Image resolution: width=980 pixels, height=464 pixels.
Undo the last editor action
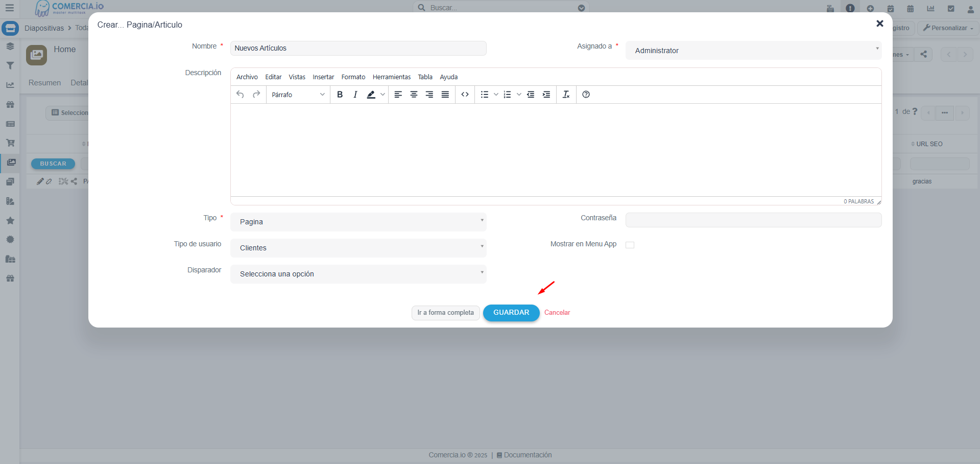(240, 95)
